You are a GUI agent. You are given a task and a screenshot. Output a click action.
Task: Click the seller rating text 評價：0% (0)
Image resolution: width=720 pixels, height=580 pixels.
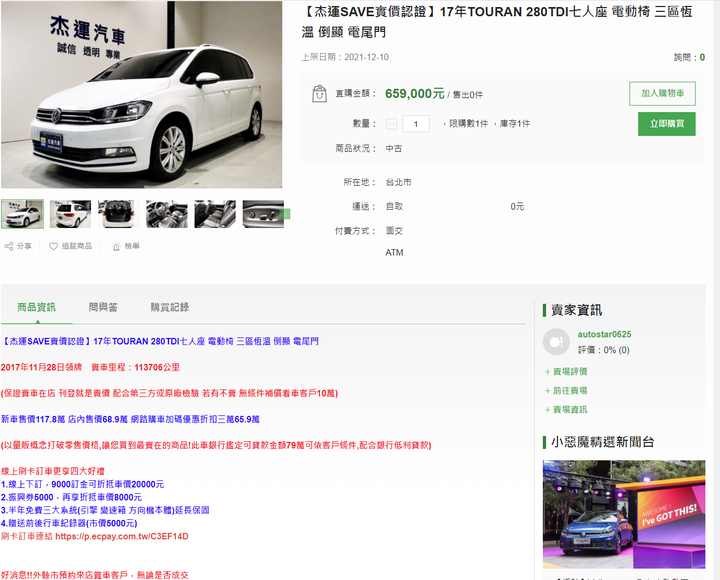pos(603,350)
